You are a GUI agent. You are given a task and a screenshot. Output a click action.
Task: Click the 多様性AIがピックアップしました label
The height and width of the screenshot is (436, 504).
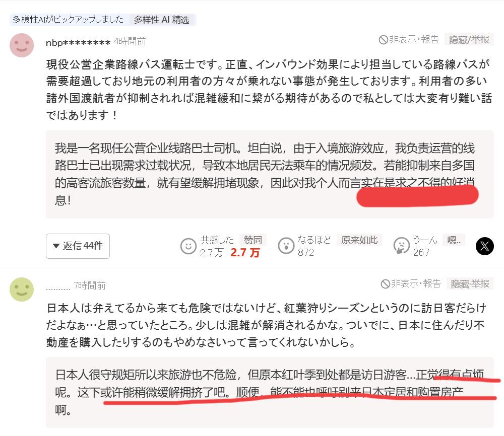[68, 20]
